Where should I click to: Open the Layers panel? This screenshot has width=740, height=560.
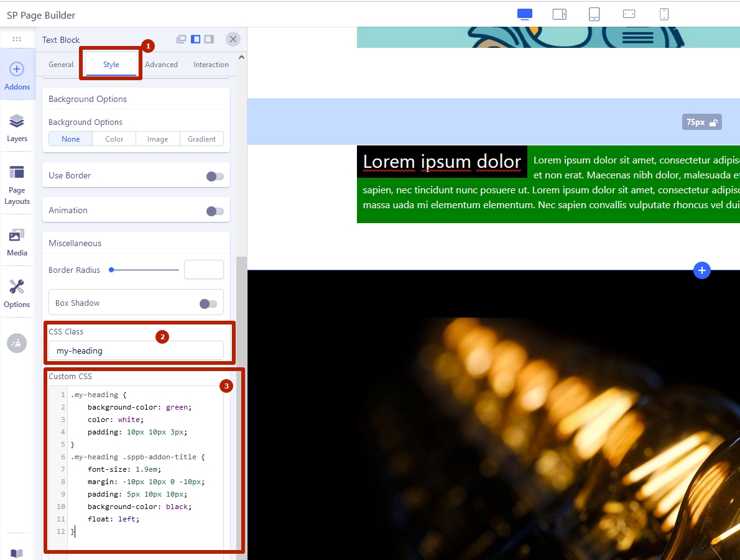click(17, 127)
